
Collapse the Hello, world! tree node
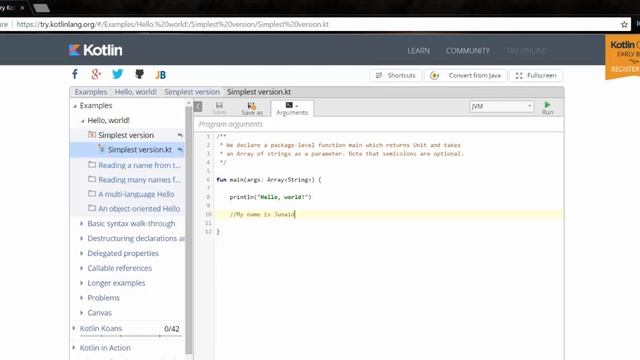click(x=82, y=121)
